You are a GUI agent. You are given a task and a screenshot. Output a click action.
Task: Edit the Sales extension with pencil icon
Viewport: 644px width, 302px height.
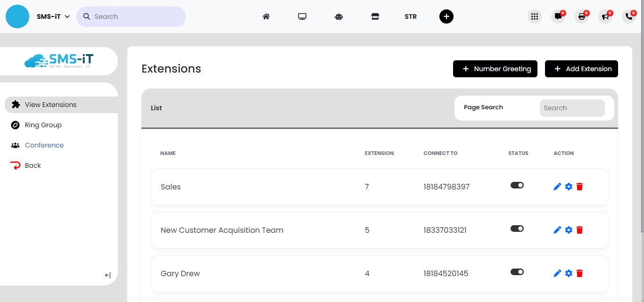pyautogui.click(x=557, y=187)
